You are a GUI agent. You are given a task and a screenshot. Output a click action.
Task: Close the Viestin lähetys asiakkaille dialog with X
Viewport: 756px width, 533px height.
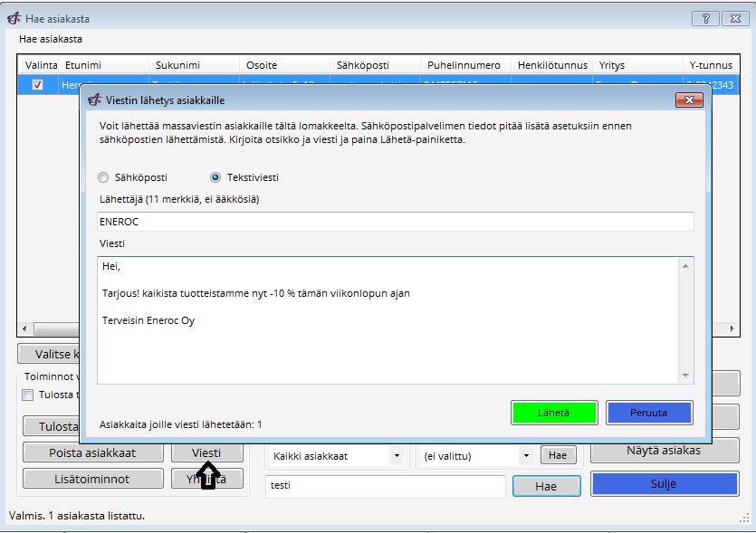coord(689,100)
